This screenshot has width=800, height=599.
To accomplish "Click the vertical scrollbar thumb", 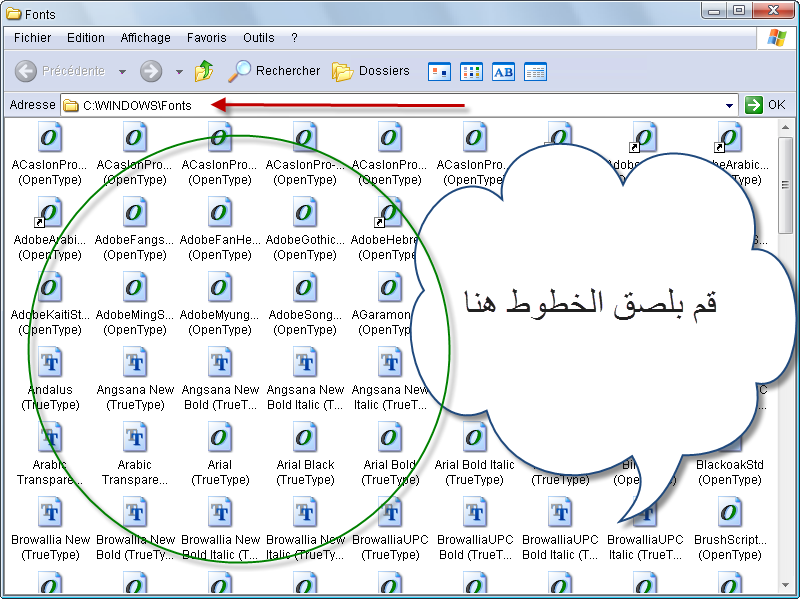I will coord(785,186).
